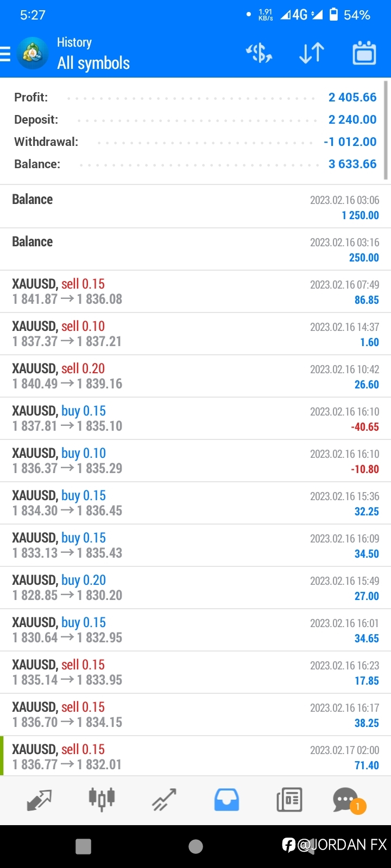Open the News tab icon

[289, 800]
